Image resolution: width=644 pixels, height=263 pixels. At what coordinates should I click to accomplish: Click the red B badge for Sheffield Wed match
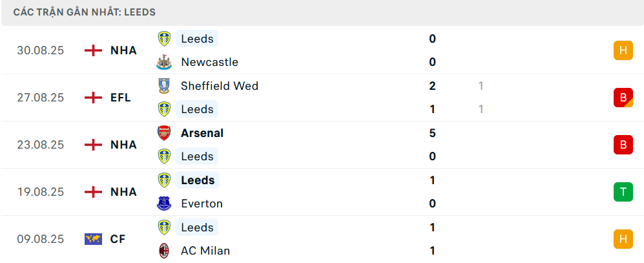point(623,98)
